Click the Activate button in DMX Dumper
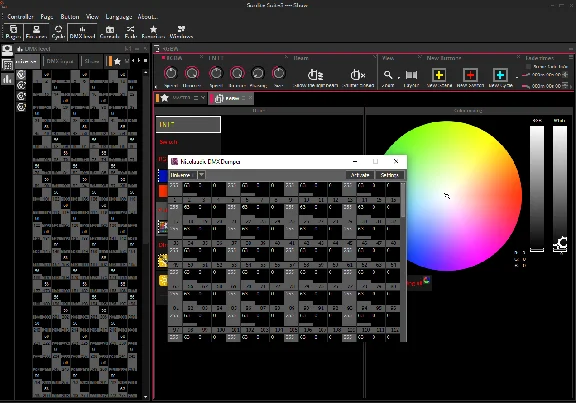The image size is (576, 403). click(x=360, y=175)
